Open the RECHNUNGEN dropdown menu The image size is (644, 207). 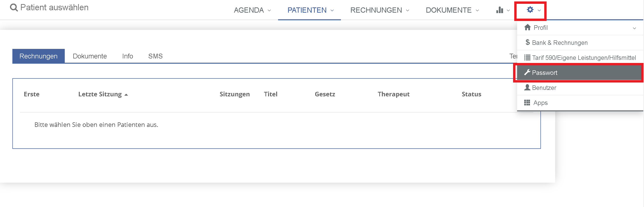pyautogui.click(x=379, y=10)
